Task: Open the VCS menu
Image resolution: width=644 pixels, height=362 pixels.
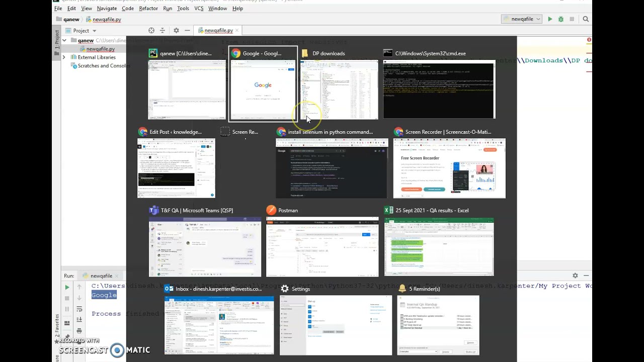Action: [199, 9]
